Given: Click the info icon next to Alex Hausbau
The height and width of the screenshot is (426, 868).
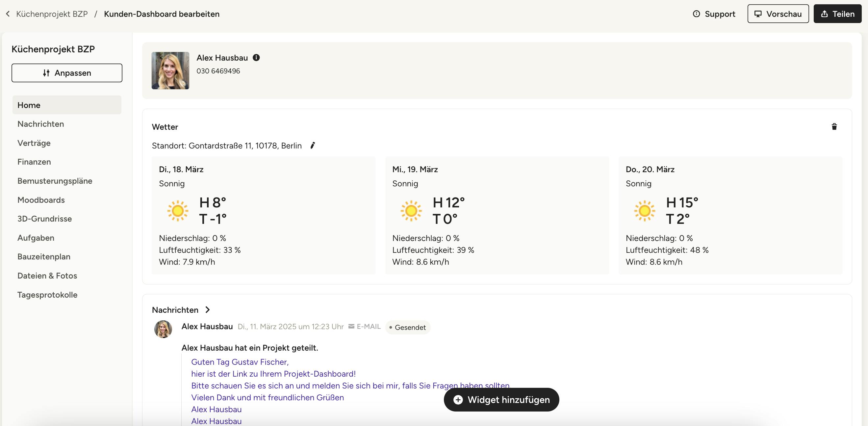Looking at the screenshot, I should pos(256,58).
